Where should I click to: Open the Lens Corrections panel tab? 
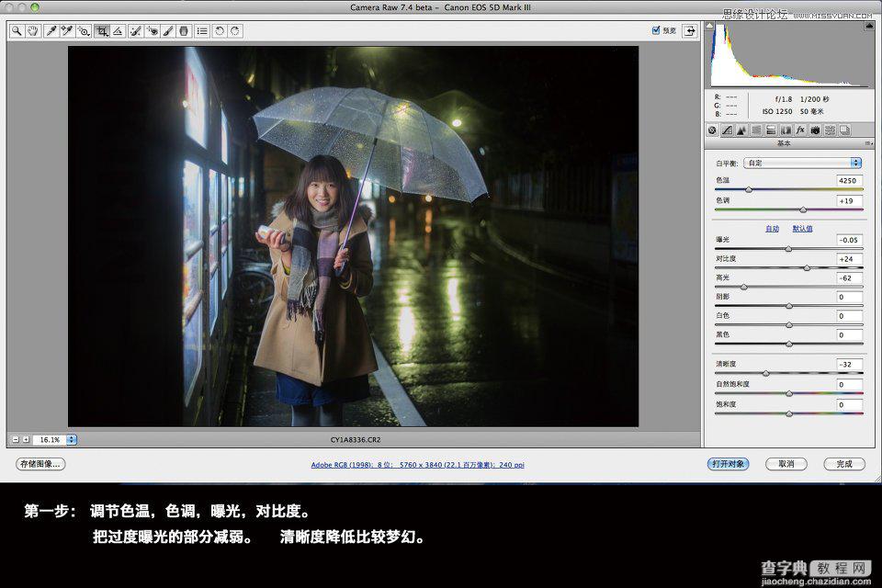click(x=786, y=130)
